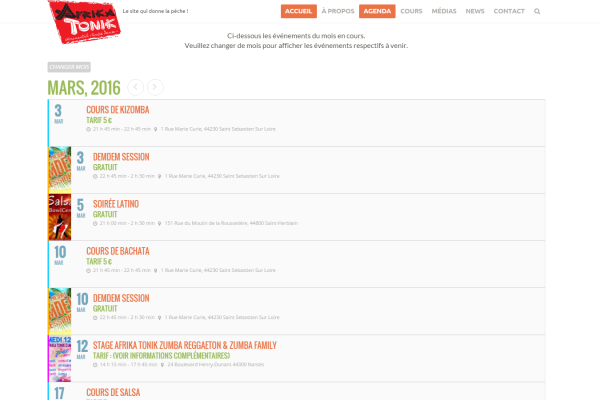The width and height of the screenshot is (600, 400).
Task: Click the Soirée Latino salsa thumbnail
Action: pos(59,217)
